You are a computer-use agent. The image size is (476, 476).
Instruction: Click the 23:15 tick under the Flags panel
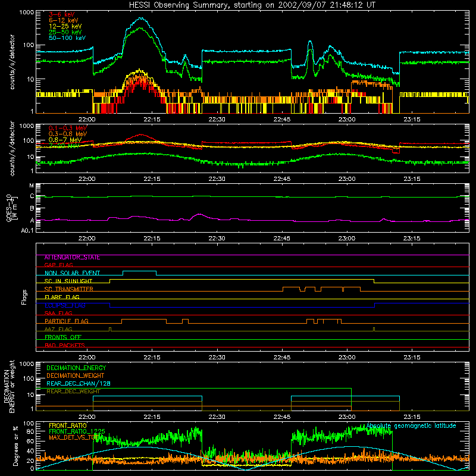412,358
